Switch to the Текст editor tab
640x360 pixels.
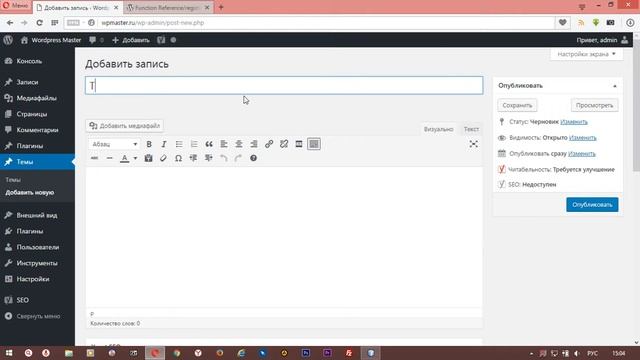pos(471,129)
